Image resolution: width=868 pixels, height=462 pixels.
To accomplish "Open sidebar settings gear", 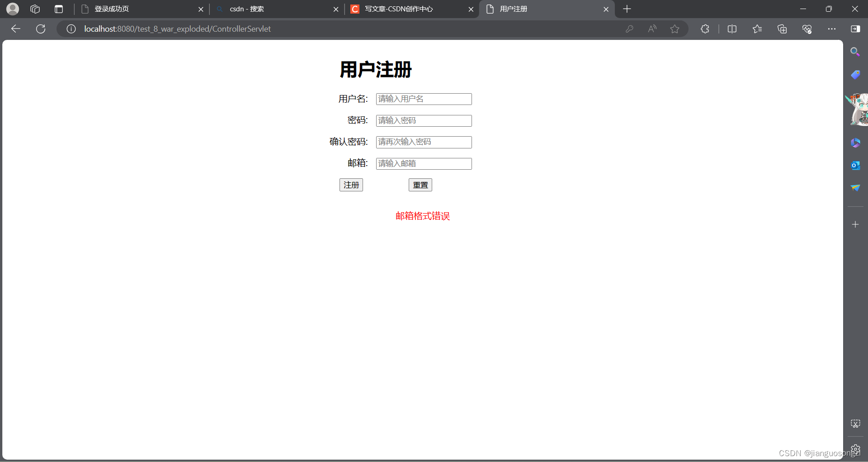I will click(855, 449).
